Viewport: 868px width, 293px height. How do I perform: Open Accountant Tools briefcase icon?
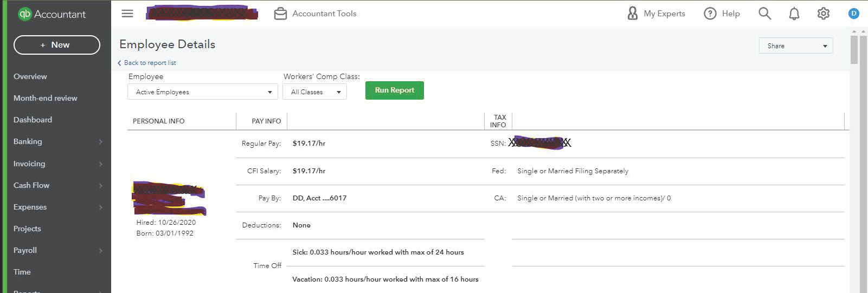pyautogui.click(x=280, y=14)
